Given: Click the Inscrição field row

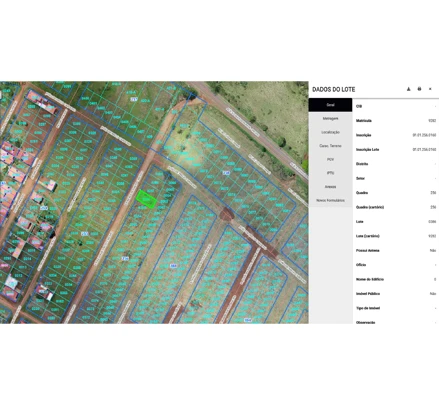Looking at the screenshot, I should pyautogui.click(x=396, y=135).
